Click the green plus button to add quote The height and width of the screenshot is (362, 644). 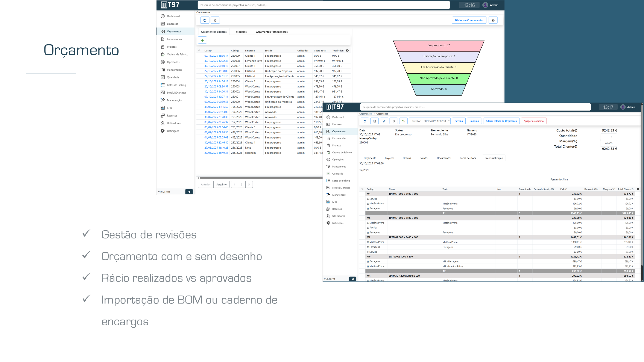pos(202,40)
